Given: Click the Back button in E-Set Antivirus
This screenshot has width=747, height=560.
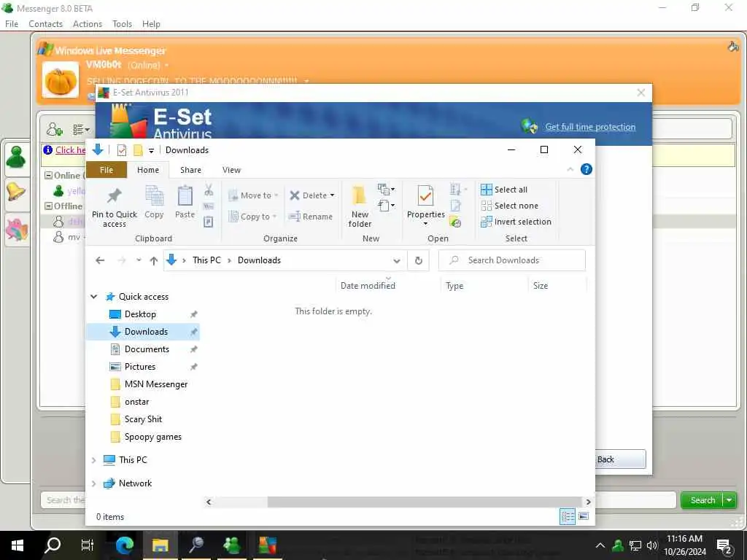Looking at the screenshot, I should tap(621, 459).
